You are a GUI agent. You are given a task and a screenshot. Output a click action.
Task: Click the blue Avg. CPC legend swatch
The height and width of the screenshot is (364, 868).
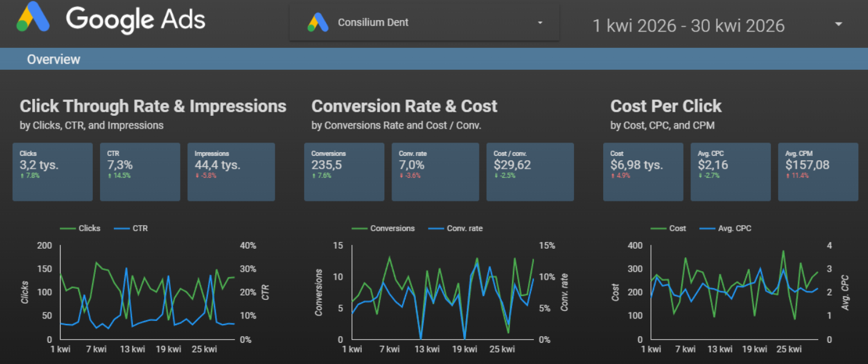click(707, 228)
